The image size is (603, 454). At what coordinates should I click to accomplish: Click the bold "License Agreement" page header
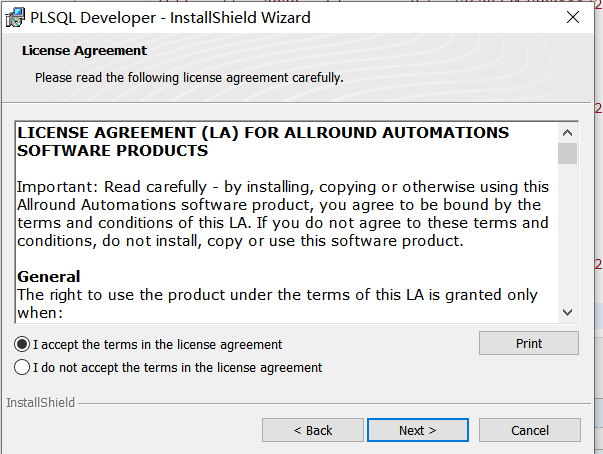[84, 51]
